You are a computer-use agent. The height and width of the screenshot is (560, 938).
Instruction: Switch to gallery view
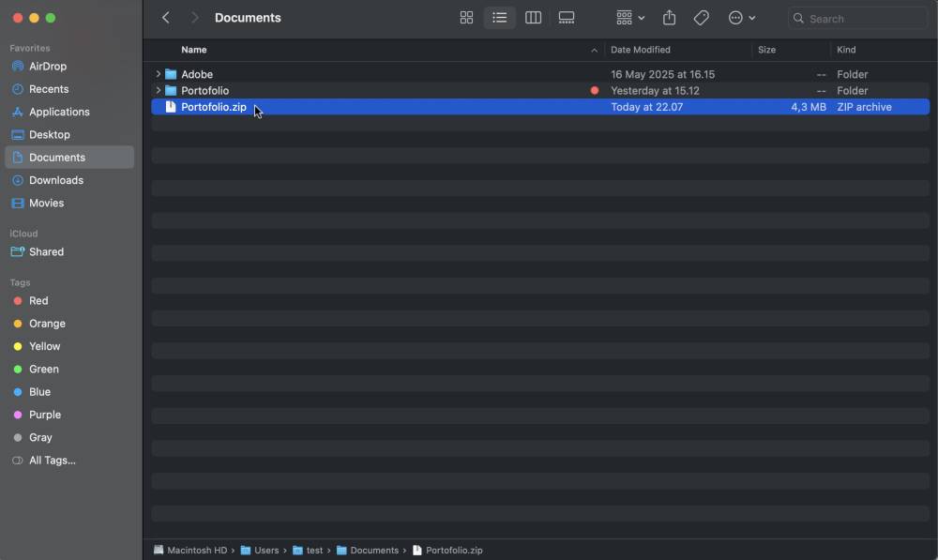click(567, 18)
